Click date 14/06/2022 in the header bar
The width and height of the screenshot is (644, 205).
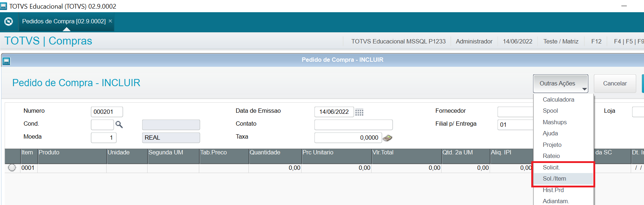coord(517,41)
